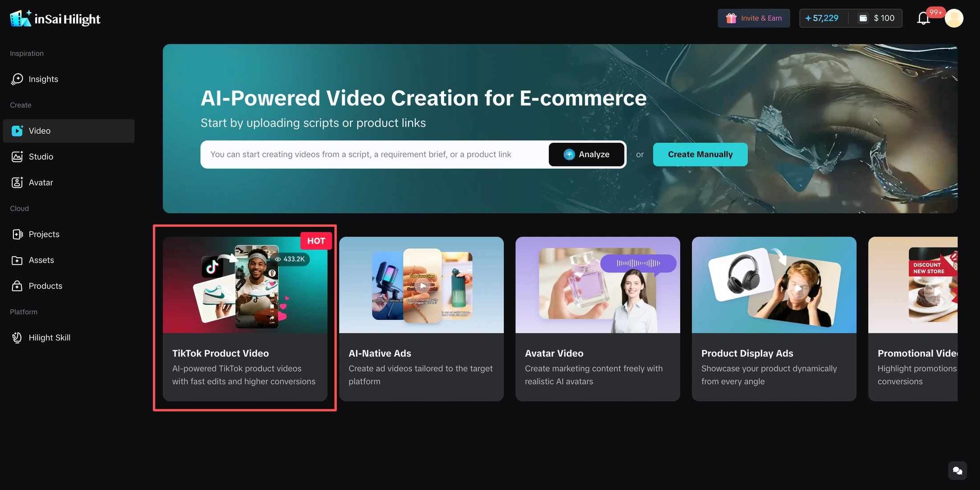This screenshot has height=490, width=980.
Task: Click the 99+ notification badge
Action: (935, 12)
